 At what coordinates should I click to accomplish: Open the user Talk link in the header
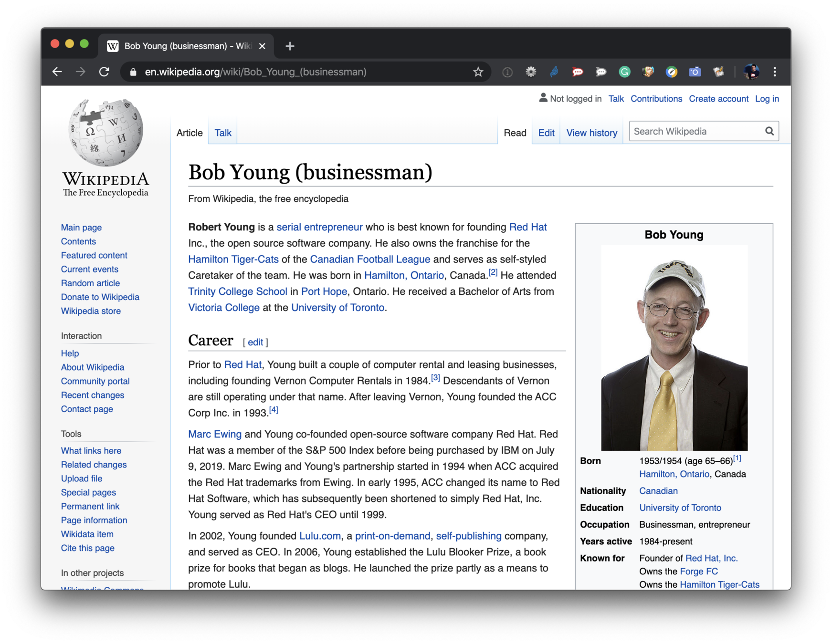pyautogui.click(x=616, y=99)
